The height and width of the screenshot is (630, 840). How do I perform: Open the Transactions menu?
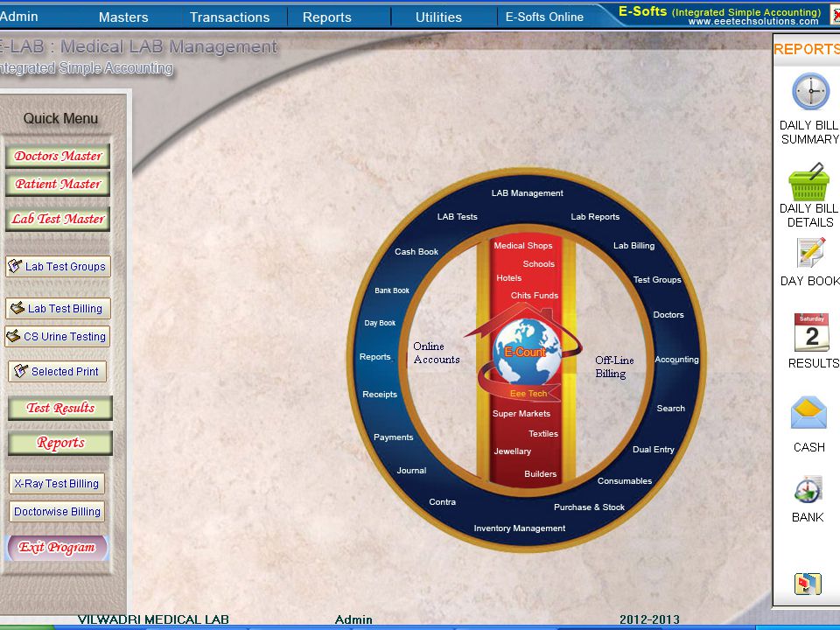[229, 17]
